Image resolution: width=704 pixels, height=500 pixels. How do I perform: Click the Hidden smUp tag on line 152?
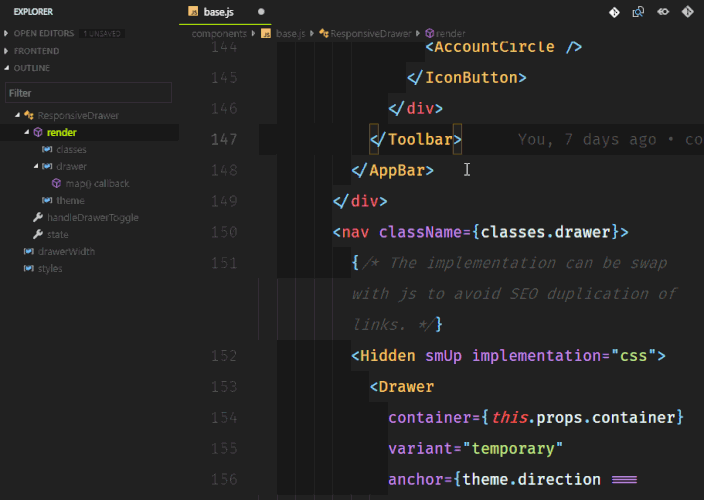[508, 356]
